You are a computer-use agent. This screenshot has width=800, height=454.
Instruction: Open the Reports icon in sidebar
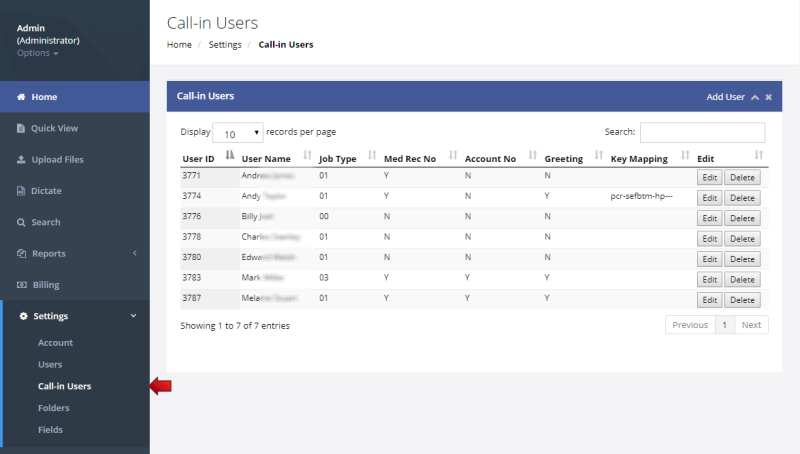tap(21, 254)
